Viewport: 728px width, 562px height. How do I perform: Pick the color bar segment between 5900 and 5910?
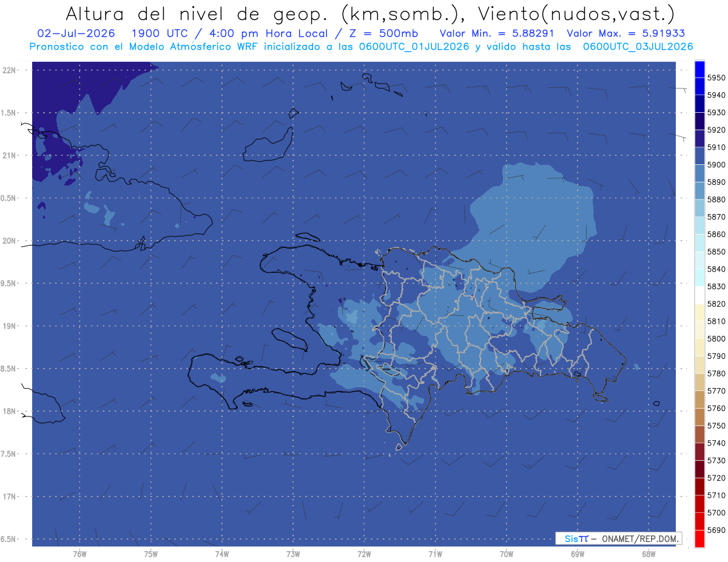pyautogui.click(x=699, y=156)
